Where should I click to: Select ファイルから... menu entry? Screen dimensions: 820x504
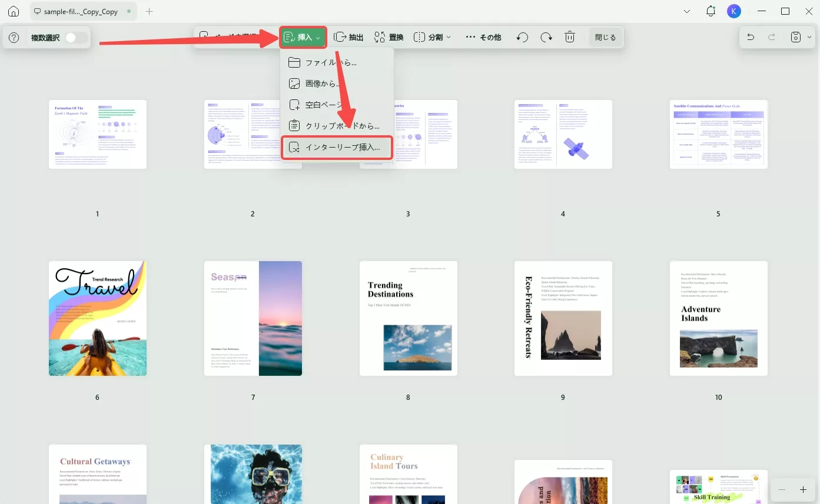(x=337, y=62)
